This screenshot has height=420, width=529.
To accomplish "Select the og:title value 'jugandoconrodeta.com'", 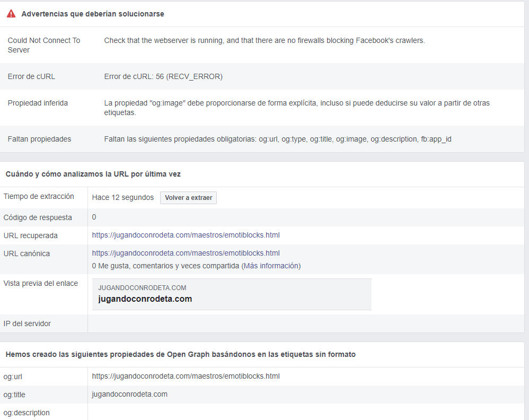I will [x=129, y=394].
